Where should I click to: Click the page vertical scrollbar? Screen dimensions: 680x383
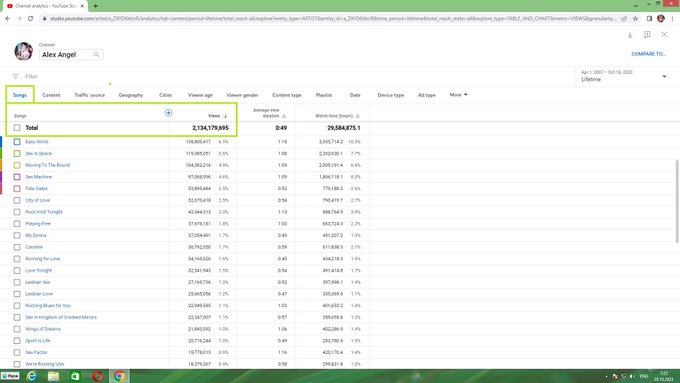click(677, 202)
